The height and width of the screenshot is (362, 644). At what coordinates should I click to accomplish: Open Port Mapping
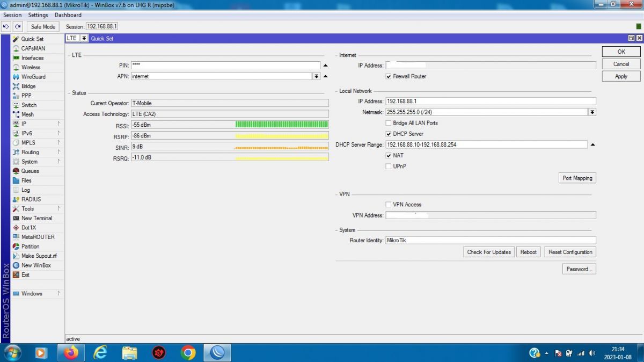tap(577, 178)
